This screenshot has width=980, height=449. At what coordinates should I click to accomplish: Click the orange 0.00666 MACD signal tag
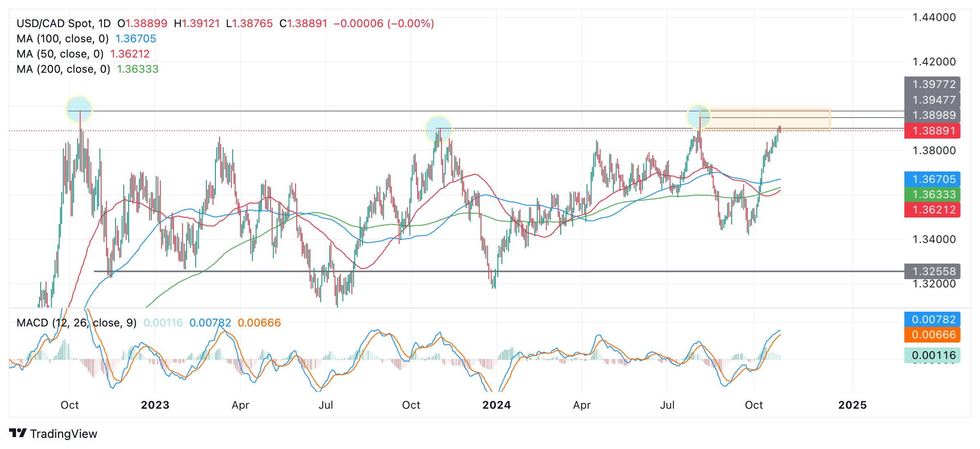point(932,335)
